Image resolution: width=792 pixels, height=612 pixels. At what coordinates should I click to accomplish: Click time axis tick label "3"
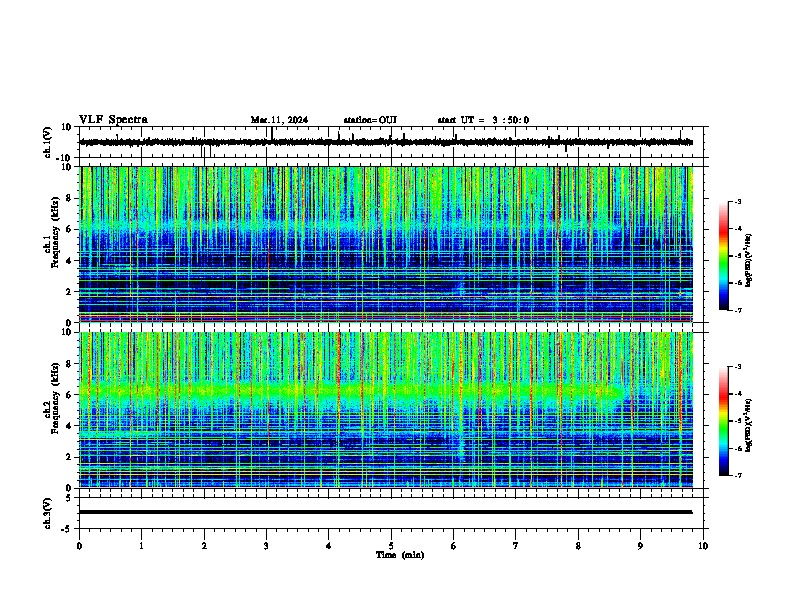[266, 546]
